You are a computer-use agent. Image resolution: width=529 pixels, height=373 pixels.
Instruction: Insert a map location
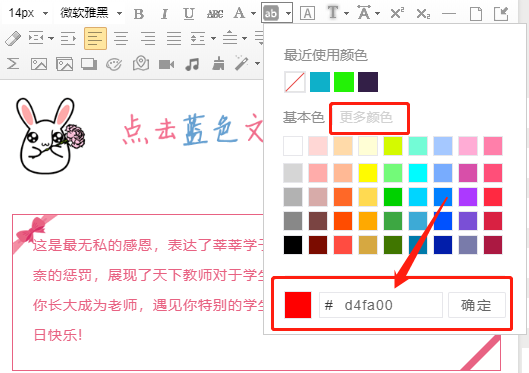(x=141, y=63)
